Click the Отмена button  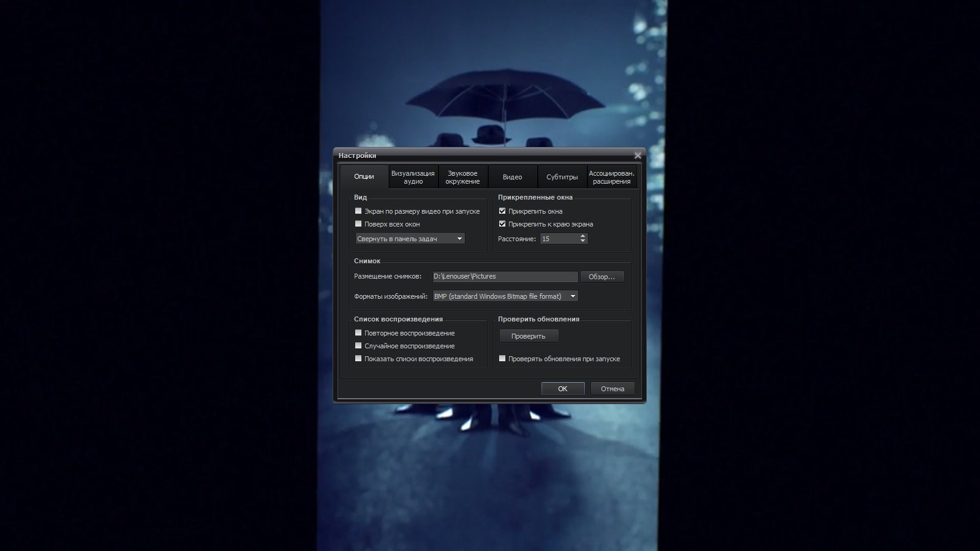612,389
